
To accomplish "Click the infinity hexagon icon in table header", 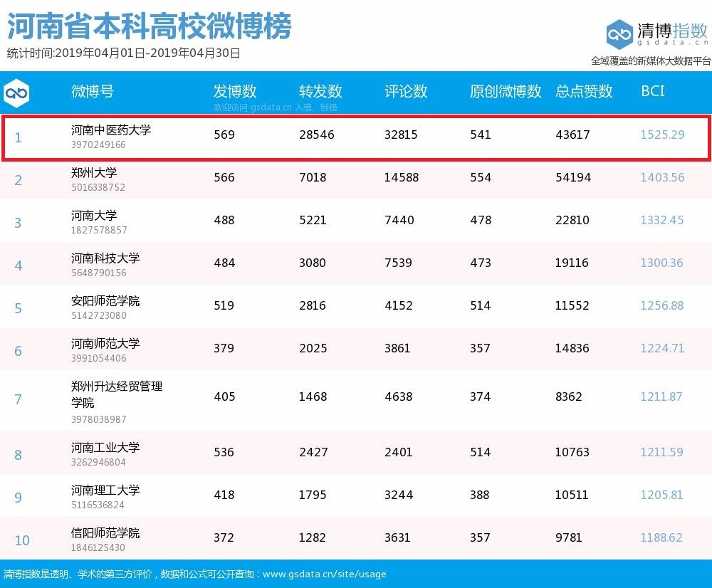I will [16, 93].
